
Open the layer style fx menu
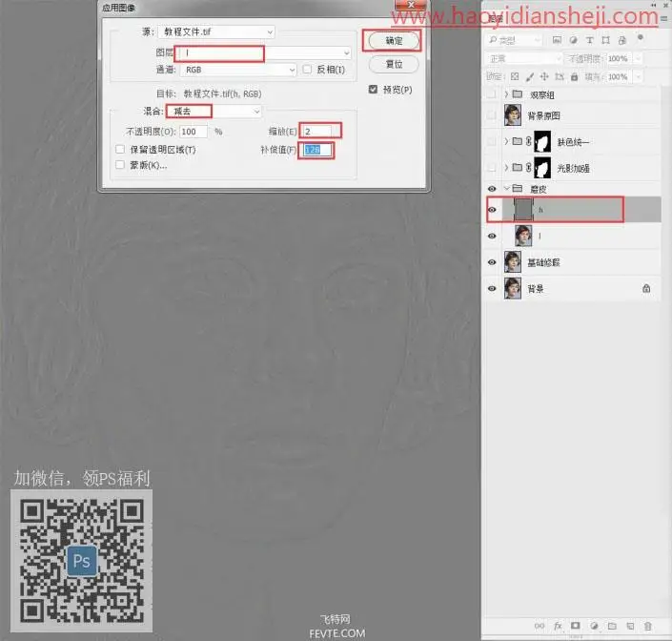[558, 627]
